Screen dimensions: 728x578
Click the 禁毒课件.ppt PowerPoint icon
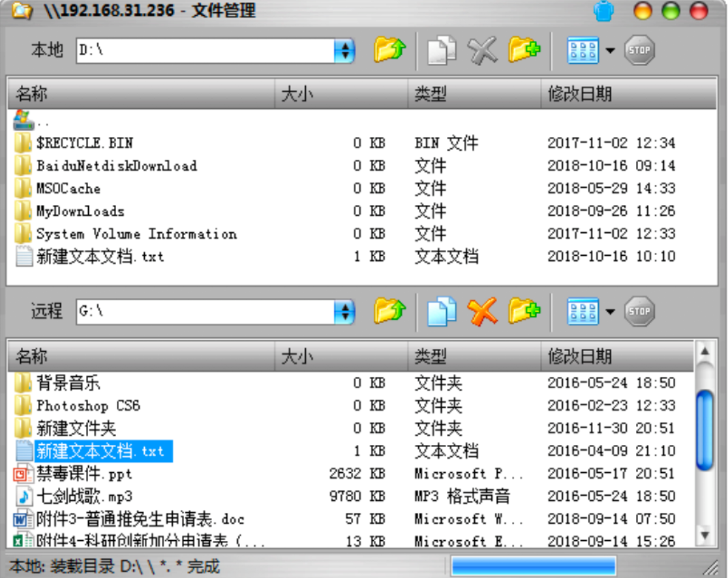click(23, 474)
